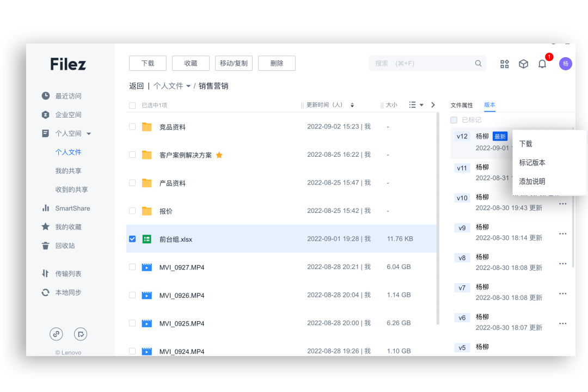Click the Filez logo
The height and width of the screenshot is (392, 588).
point(68,64)
